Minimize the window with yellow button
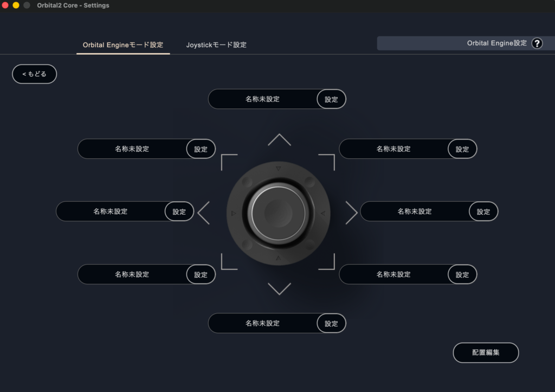 (16, 5)
